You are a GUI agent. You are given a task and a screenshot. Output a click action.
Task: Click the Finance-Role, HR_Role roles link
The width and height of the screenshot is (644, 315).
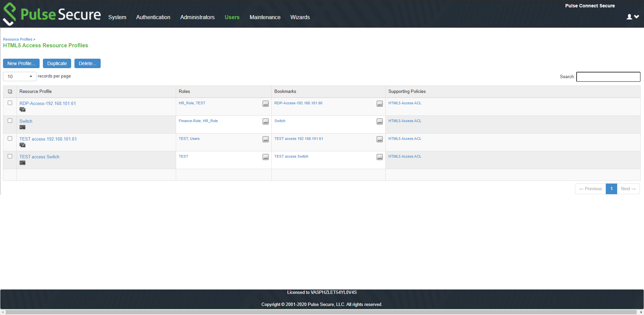pos(198,121)
